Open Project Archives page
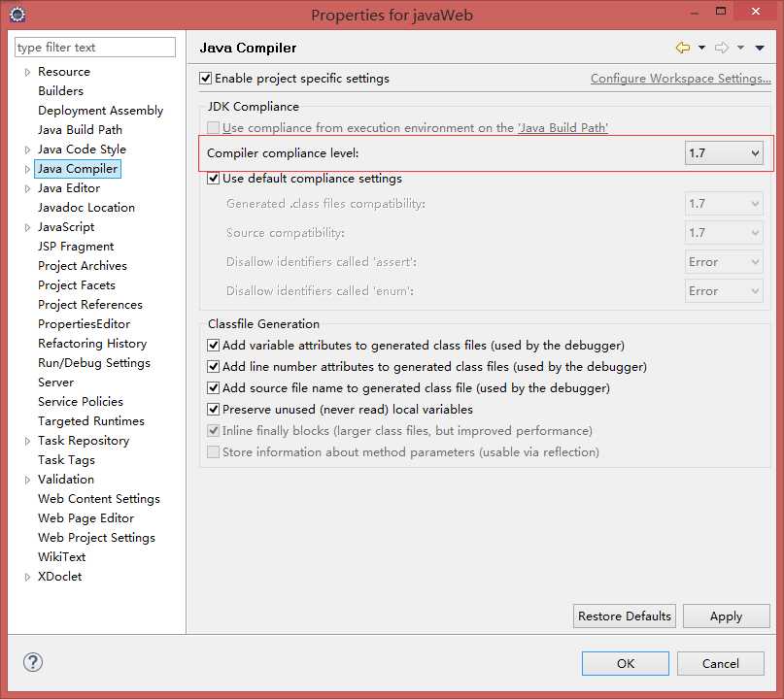This screenshot has width=784, height=699. click(83, 266)
